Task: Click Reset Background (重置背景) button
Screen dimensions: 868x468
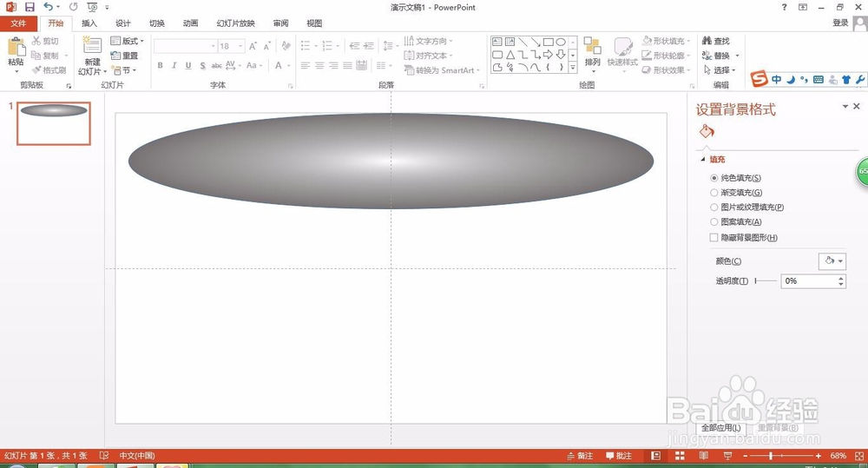Action: click(778, 428)
